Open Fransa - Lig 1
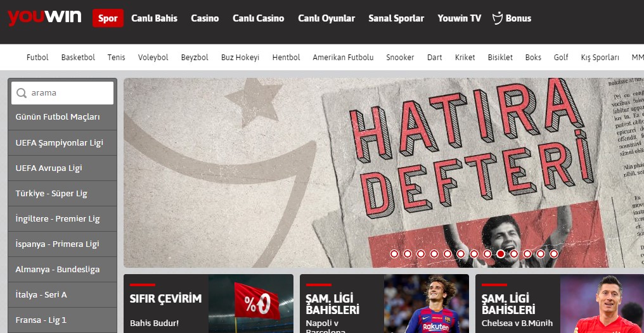 [62, 320]
